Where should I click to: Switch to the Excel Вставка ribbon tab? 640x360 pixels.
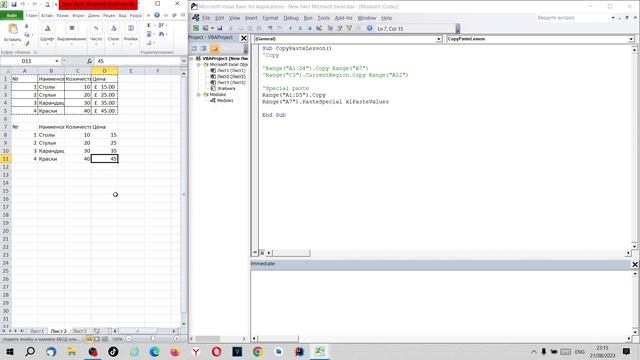click(47, 16)
